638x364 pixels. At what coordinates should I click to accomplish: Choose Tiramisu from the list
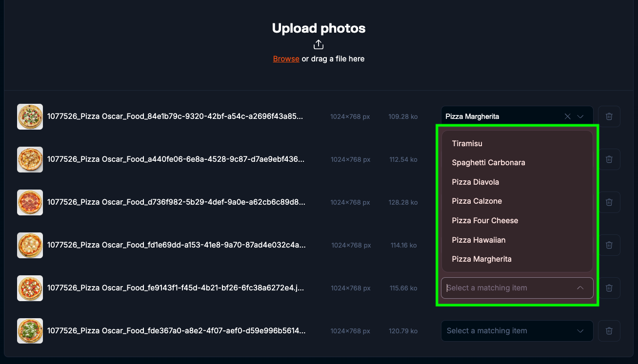(467, 143)
